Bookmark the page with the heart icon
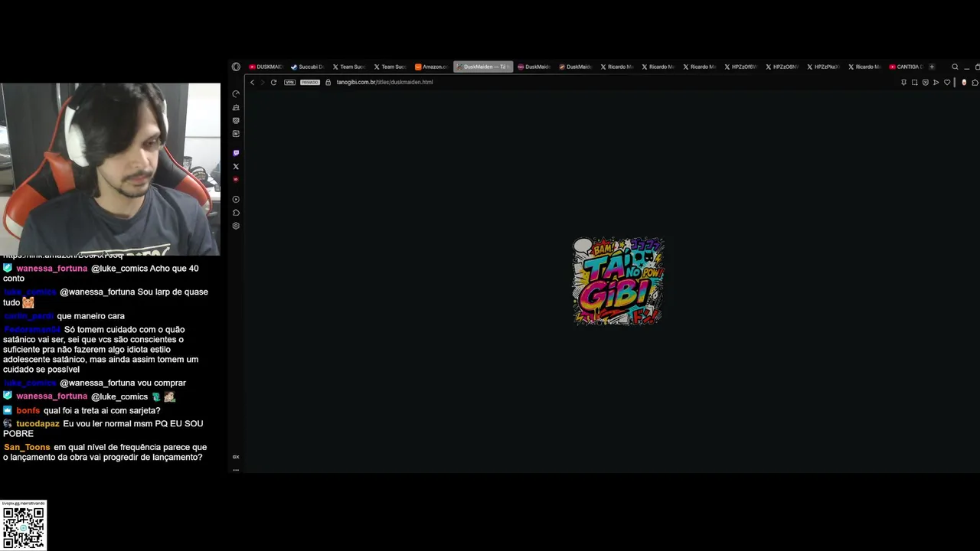 tap(947, 82)
